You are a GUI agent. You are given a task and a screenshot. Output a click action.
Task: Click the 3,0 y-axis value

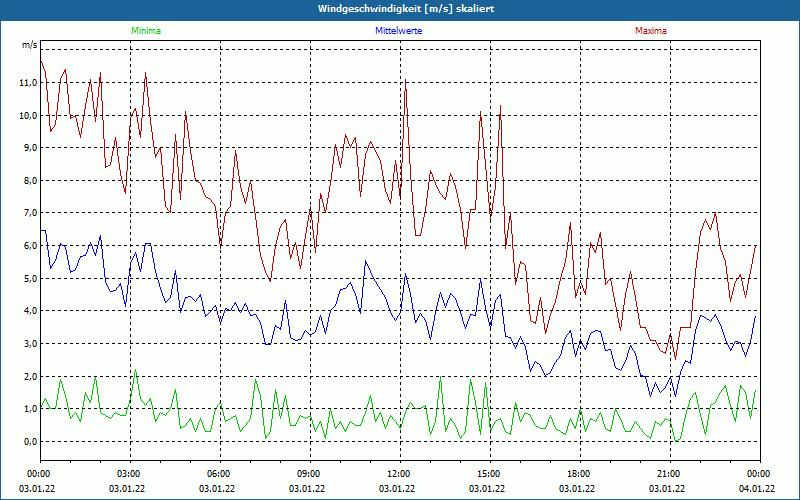(x=30, y=343)
